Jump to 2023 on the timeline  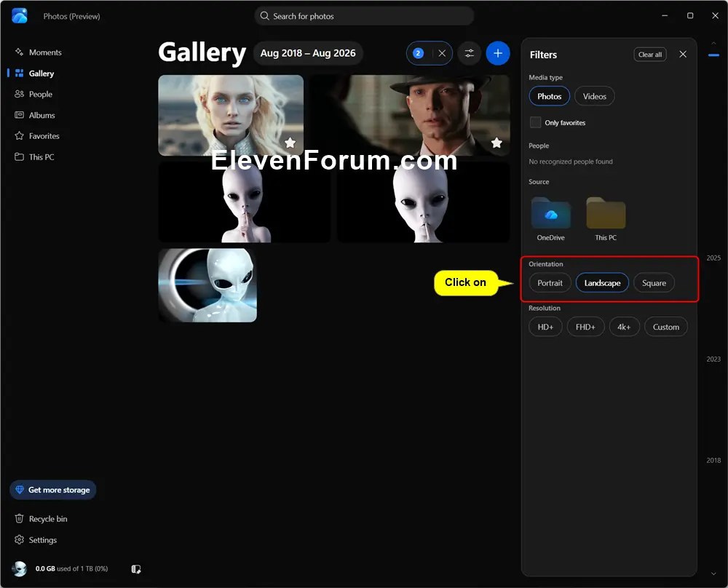713,359
